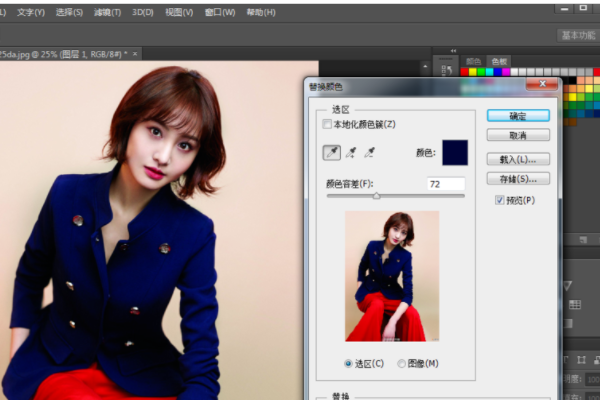The height and width of the screenshot is (400, 600).
Task: Collapse panels with double-arrow icon
Action: coord(453,51)
